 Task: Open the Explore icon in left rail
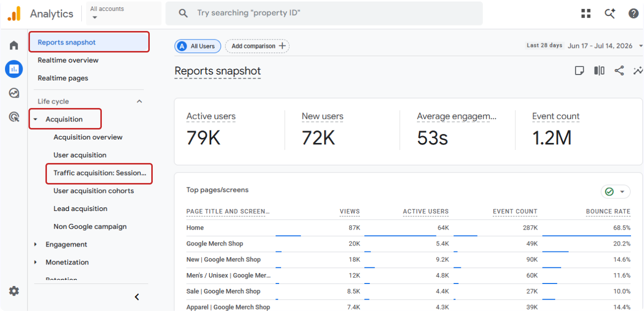point(14,93)
